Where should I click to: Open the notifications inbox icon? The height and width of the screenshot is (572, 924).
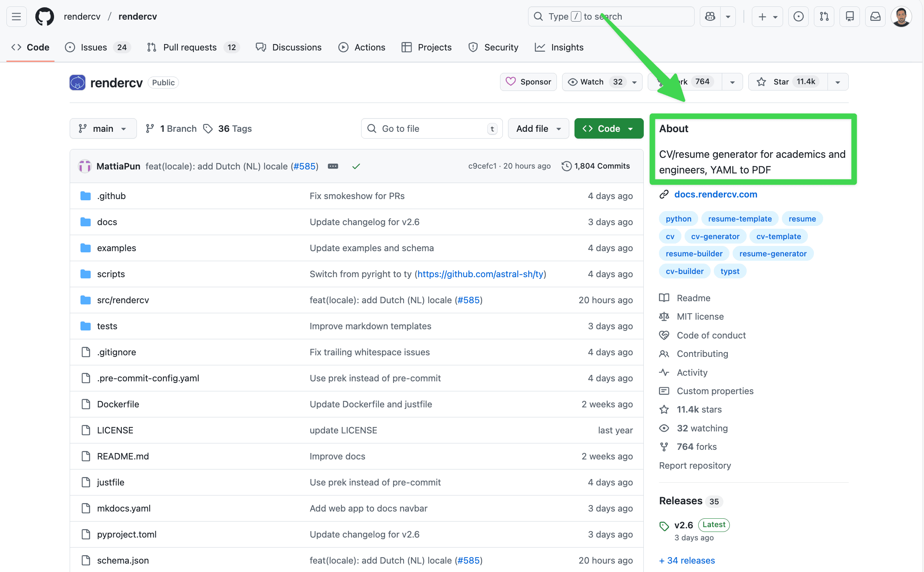pos(875,16)
